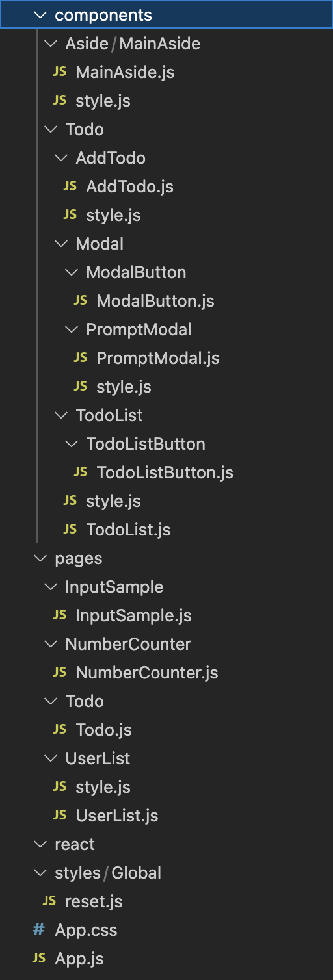Click the JS icon next to AddTodo.js

click(70, 187)
